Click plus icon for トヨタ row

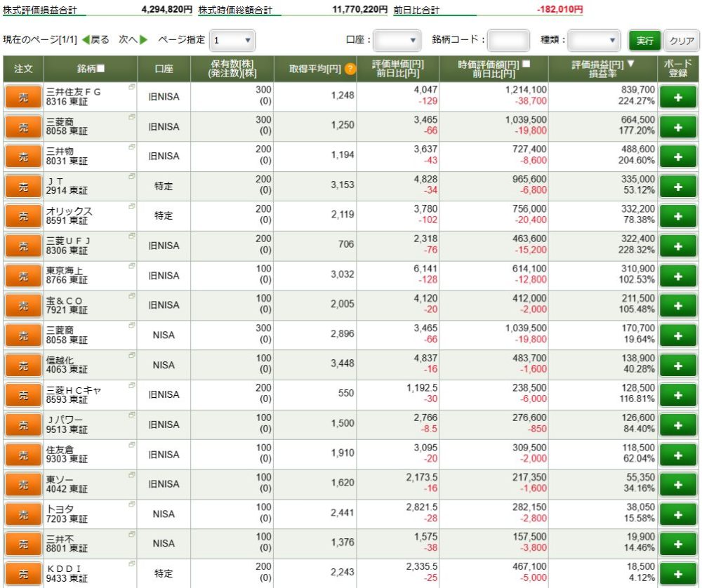click(x=677, y=514)
